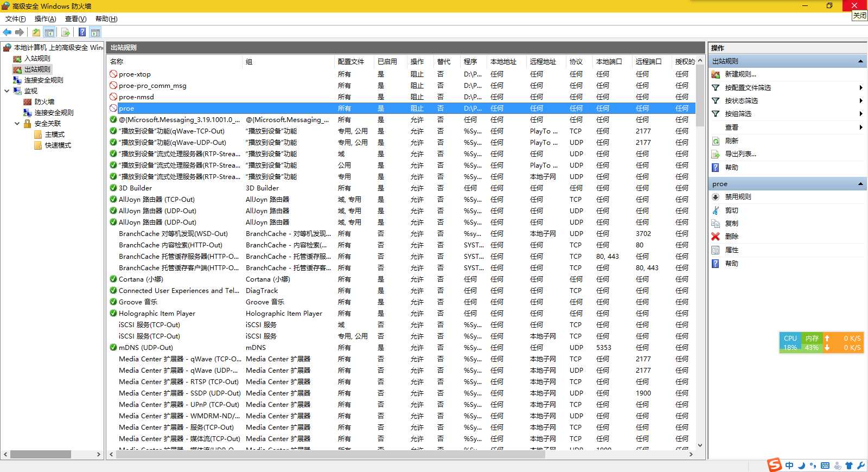The image size is (868, 472).
Task: Sort by the 已启用 column header
Action: 391,62
